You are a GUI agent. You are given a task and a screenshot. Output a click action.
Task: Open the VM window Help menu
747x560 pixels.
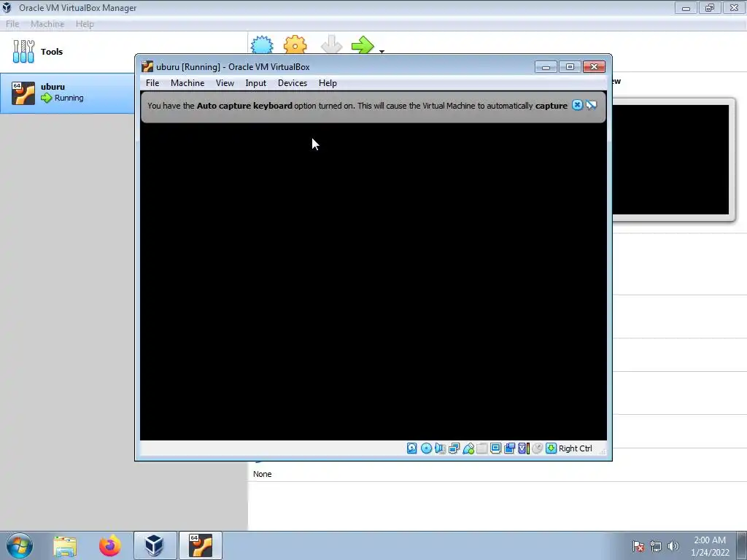pyautogui.click(x=328, y=83)
